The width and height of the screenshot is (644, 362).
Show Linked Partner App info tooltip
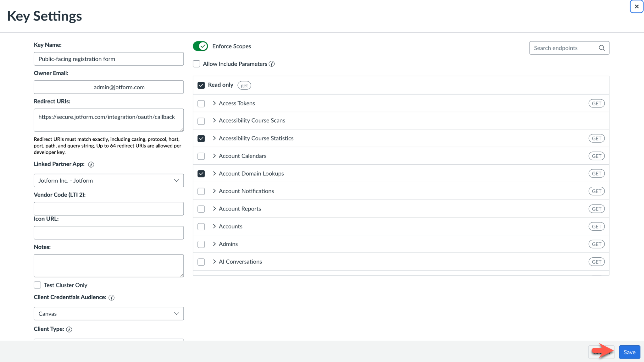(x=91, y=164)
